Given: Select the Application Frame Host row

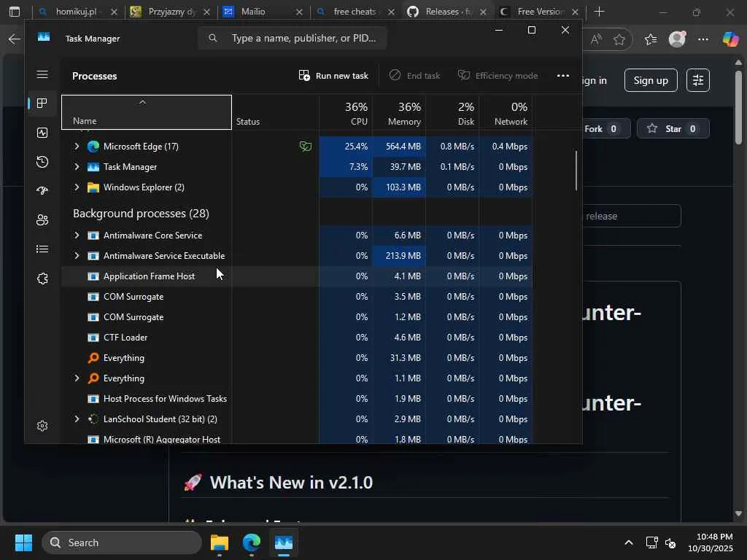Looking at the screenshot, I should point(297,276).
